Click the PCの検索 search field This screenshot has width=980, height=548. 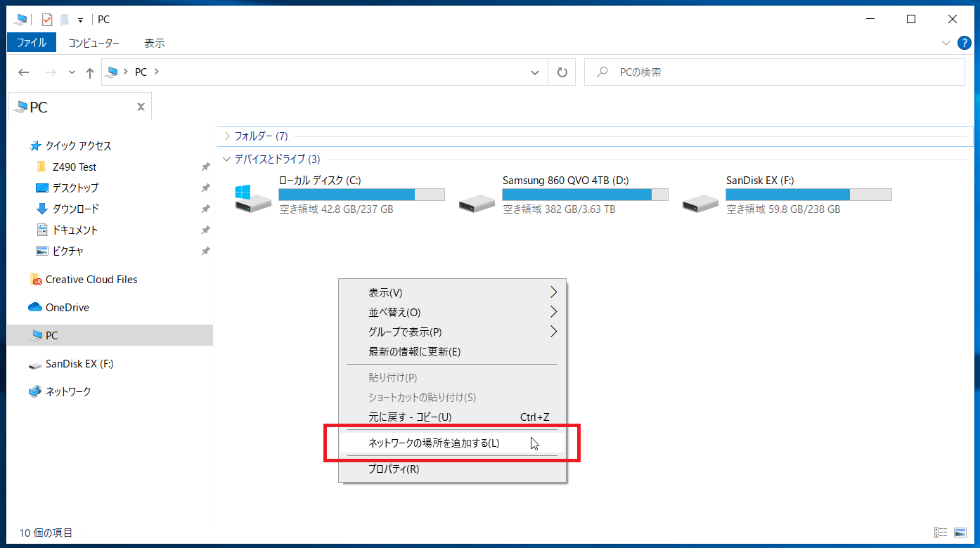(774, 72)
